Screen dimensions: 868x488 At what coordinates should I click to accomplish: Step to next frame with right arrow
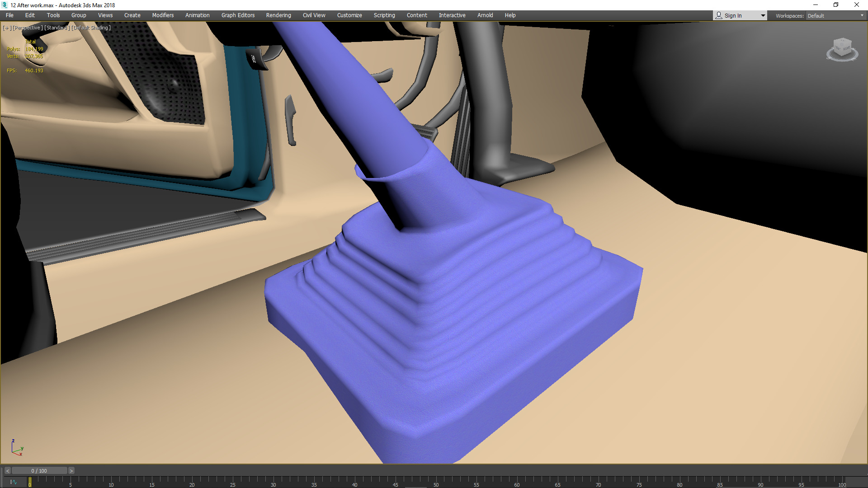click(x=71, y=471)
